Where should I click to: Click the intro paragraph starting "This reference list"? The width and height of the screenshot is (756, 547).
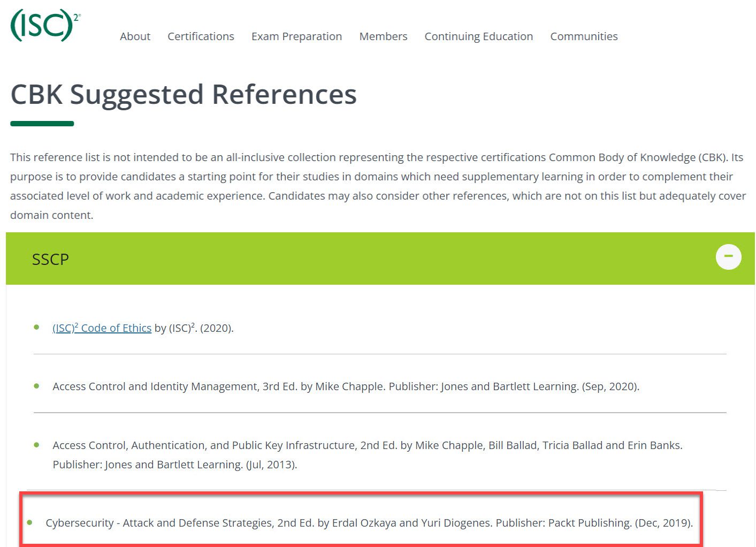pos(378,186)
